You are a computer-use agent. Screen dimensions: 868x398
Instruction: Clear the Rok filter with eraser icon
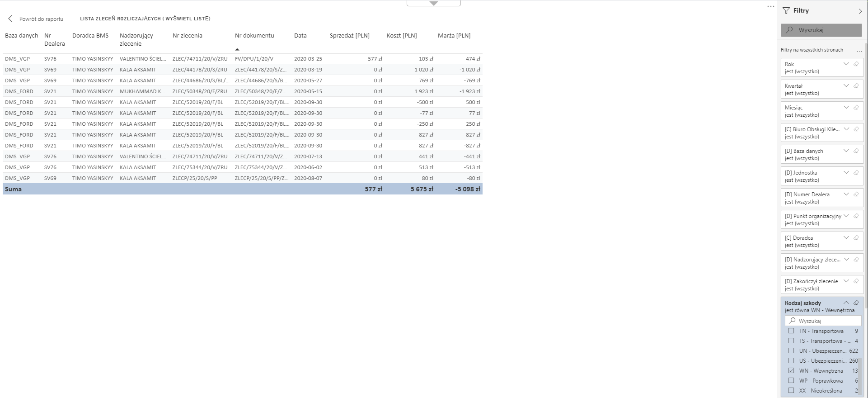856,64
